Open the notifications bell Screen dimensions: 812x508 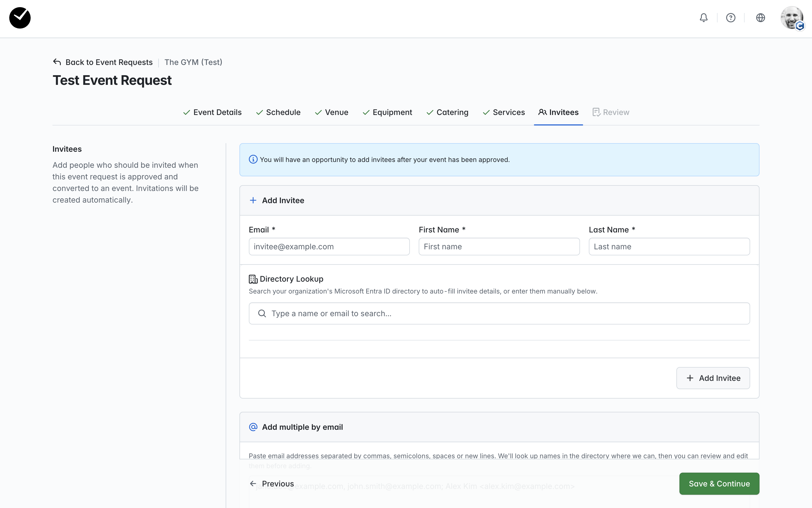point(703,17)
